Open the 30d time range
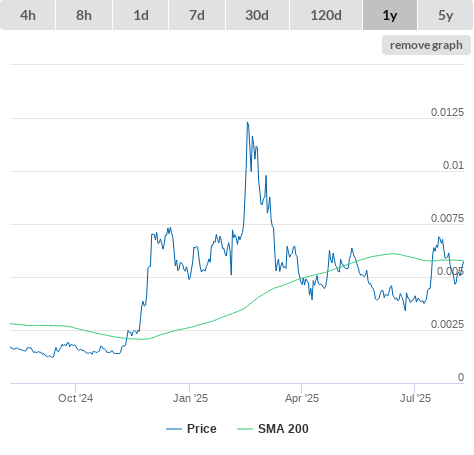The width and height of the screenshot is (474, 455). 257,15
